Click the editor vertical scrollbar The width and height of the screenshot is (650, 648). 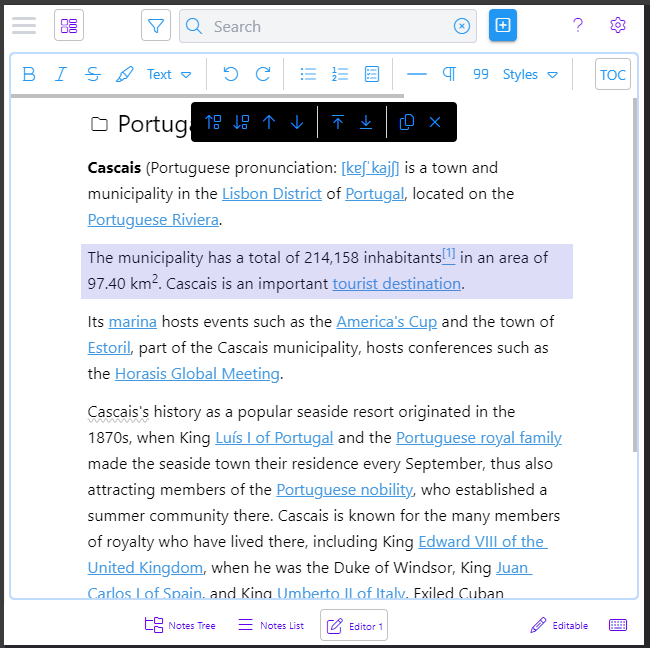pyautogui.click(x=635, y=275)
